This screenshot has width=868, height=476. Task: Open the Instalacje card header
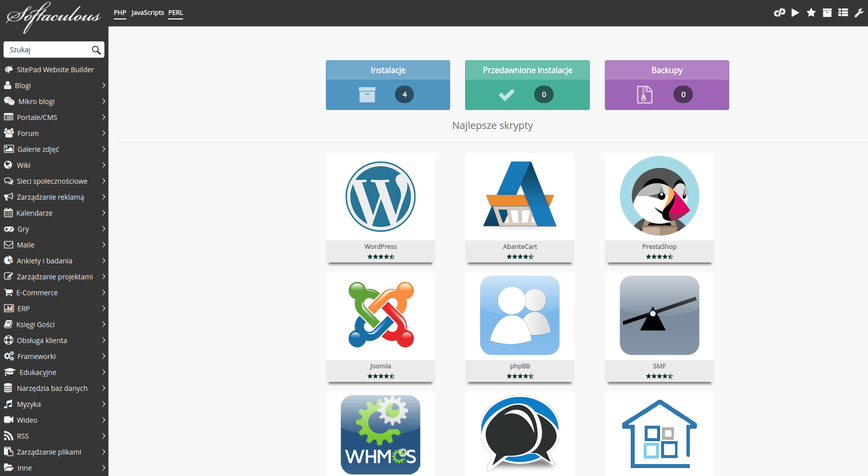point(388,70)
